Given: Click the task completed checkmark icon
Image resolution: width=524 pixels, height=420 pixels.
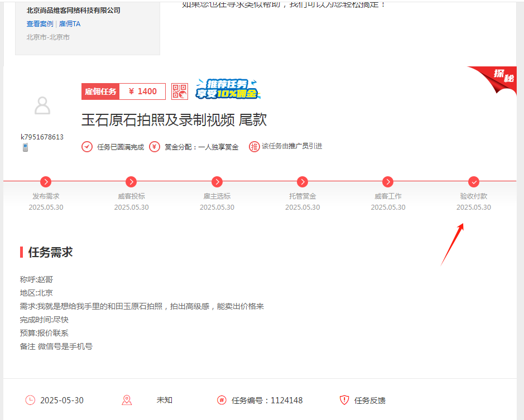Looking at the screenshot, I should [87, 147].
